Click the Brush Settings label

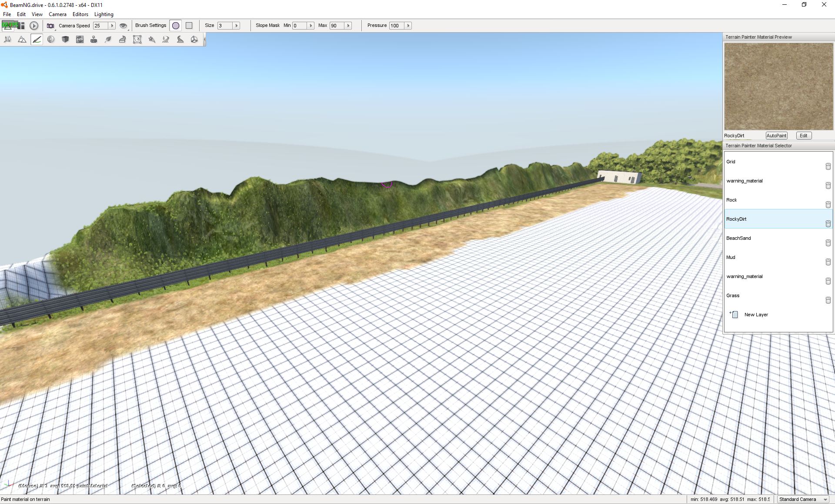tap(150, 25)
